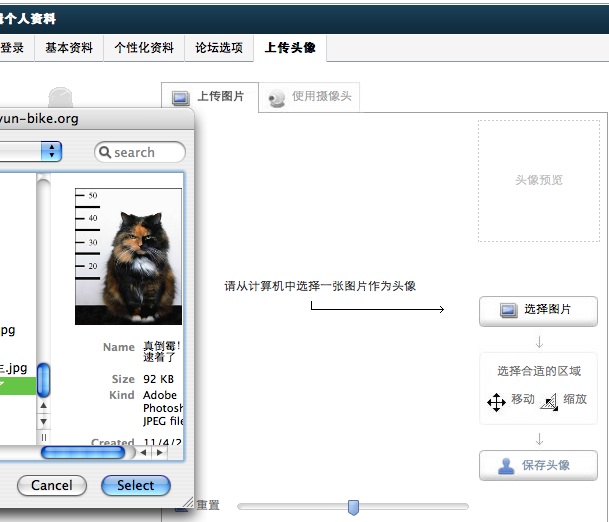Click the monitor icon beside 上传图片
The width and height of the screenshot is (609, 522).
[181, 97]
